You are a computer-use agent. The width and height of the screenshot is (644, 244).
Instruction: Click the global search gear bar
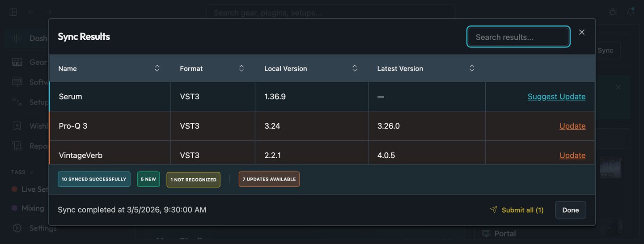click(331, 13)
